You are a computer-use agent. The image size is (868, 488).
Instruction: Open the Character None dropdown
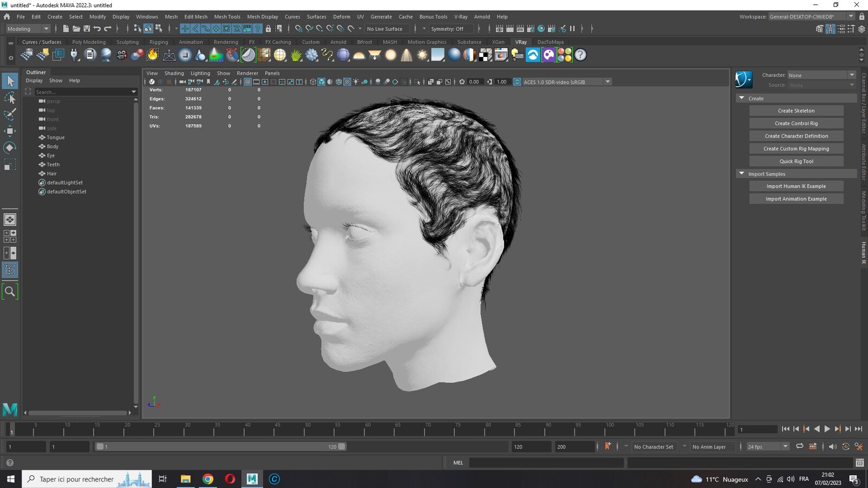click(821, 75)
